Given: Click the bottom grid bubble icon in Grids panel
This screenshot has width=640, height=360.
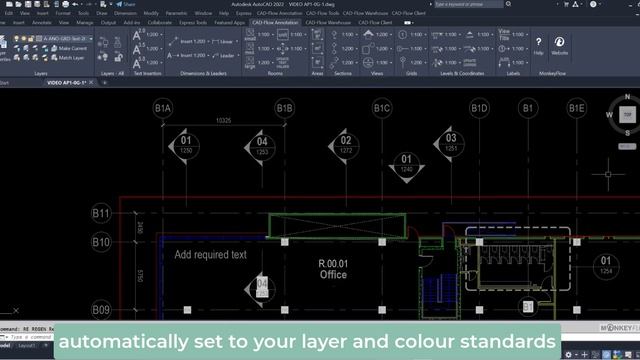Looking at the screenshot, I should pos(402,62).
